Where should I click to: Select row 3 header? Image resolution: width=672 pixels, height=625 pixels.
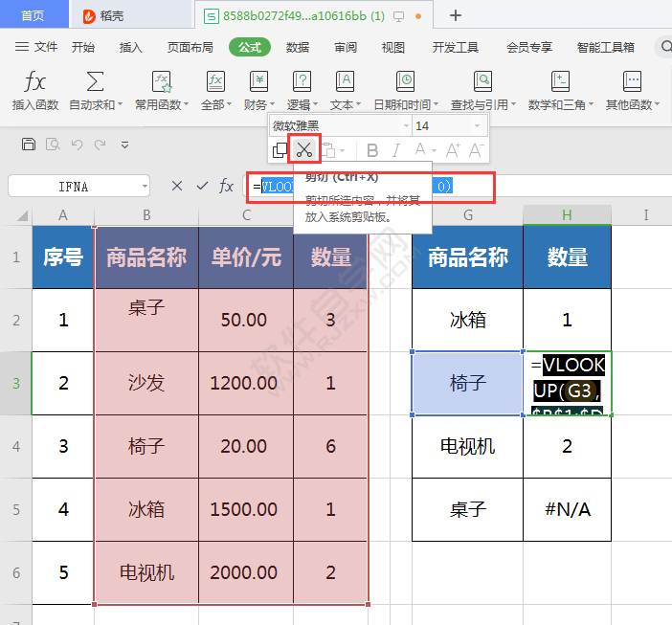tap(16, 383)
